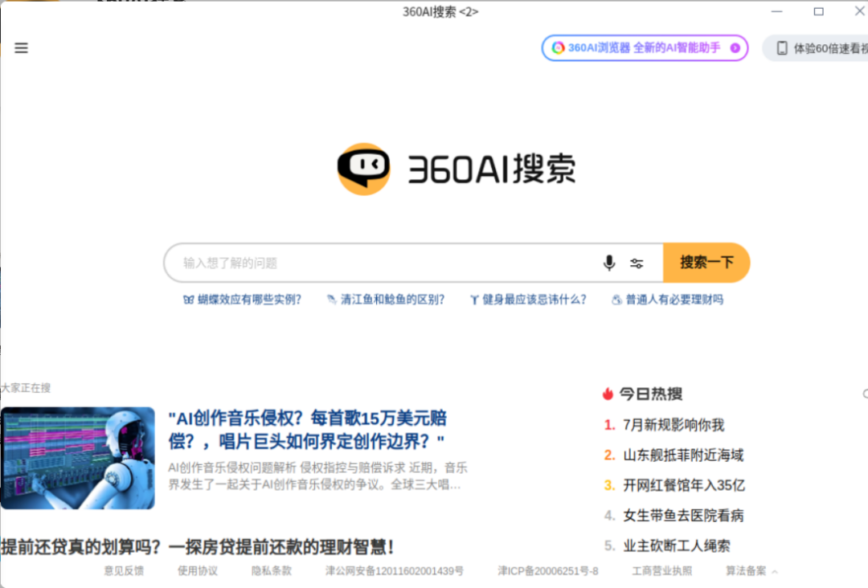Click the arrow icon in 360AI浏览器 banner
This screenshot has height=588, width=868.
[735, 48]
